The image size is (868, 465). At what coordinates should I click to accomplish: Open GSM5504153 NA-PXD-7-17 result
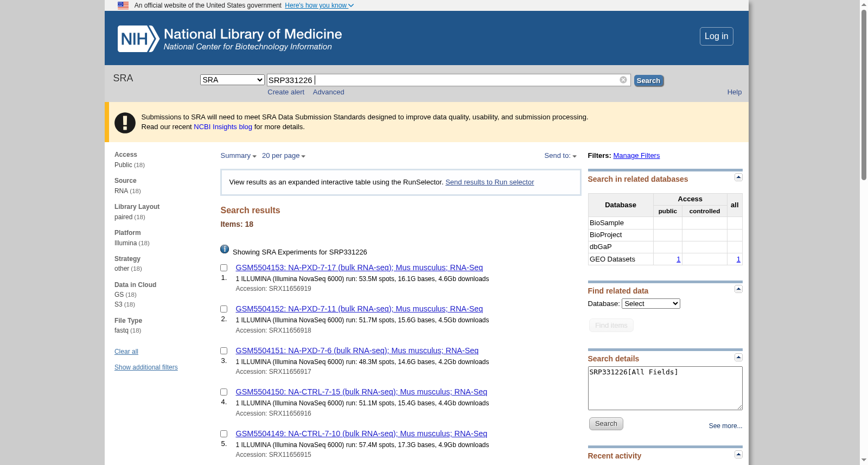[359, 267]
